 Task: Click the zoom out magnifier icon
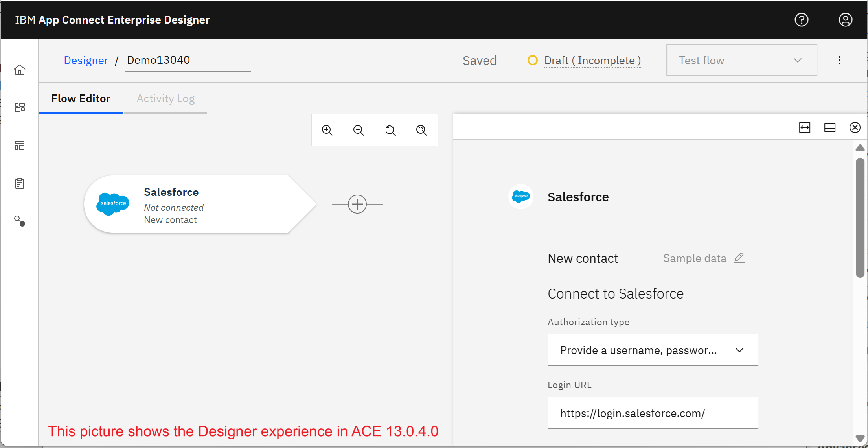(359, 130)
